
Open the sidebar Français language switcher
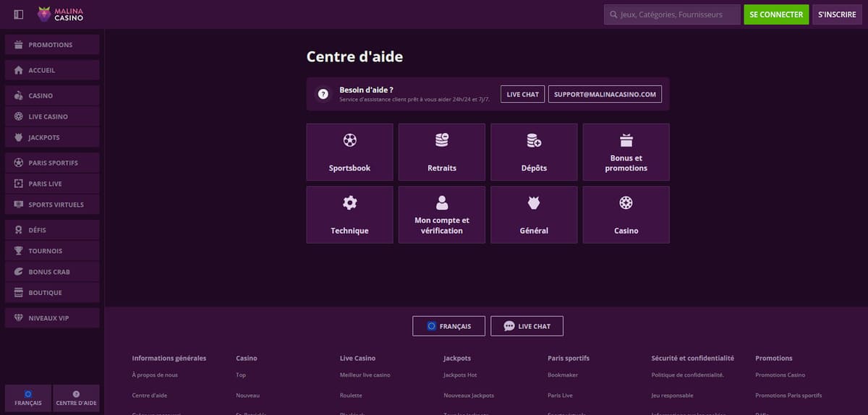pos(28,398)
